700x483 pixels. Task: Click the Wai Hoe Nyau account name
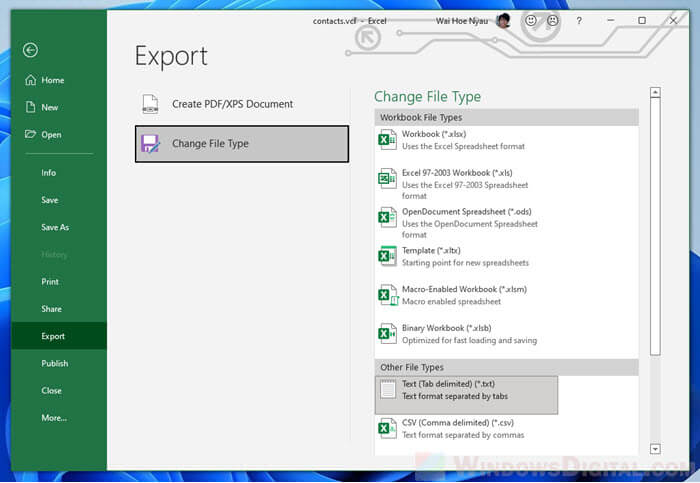pyautogui.click(x=462, y=21)
